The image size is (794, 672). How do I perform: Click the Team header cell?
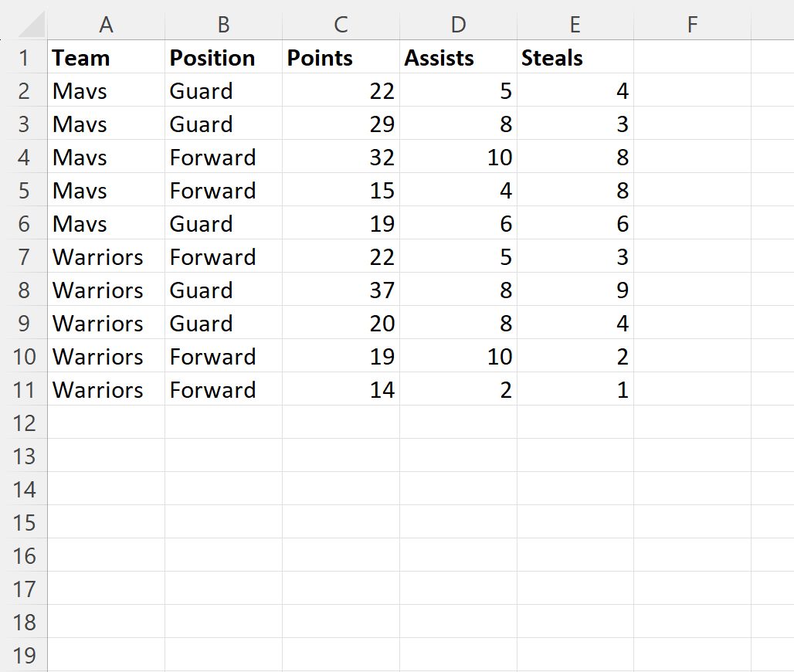107,57
